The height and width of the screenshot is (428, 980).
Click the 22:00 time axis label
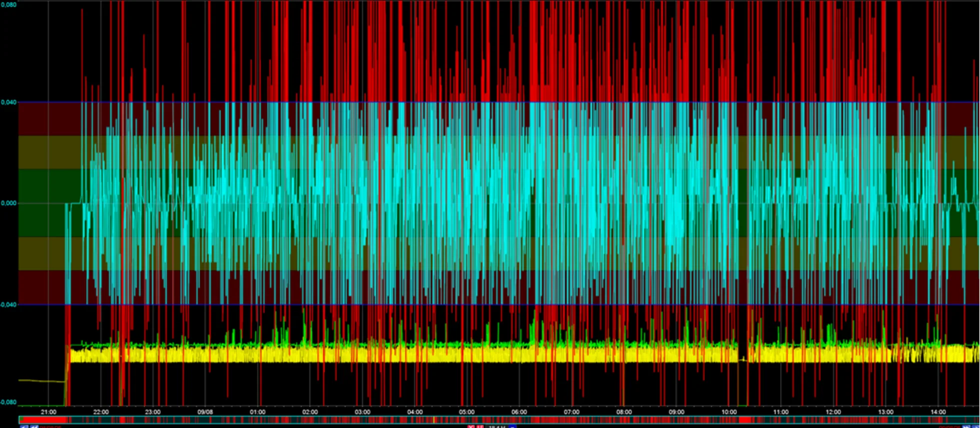(101, 412)
